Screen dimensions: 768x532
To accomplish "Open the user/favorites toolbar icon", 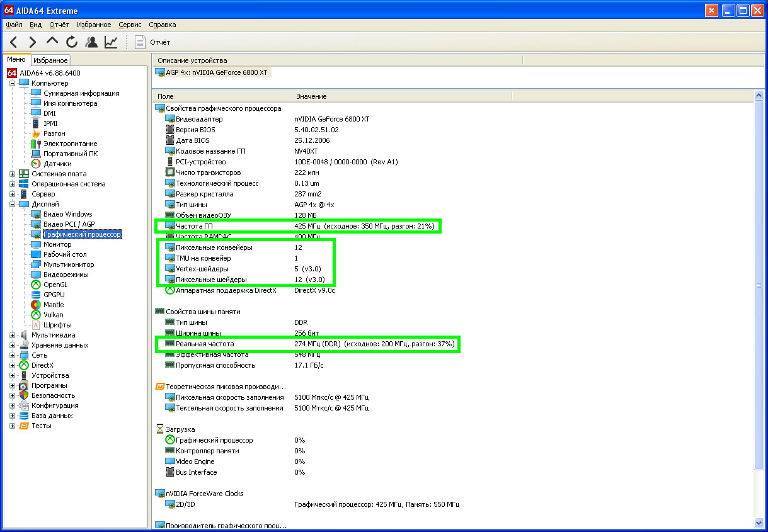I will (91, 42).
